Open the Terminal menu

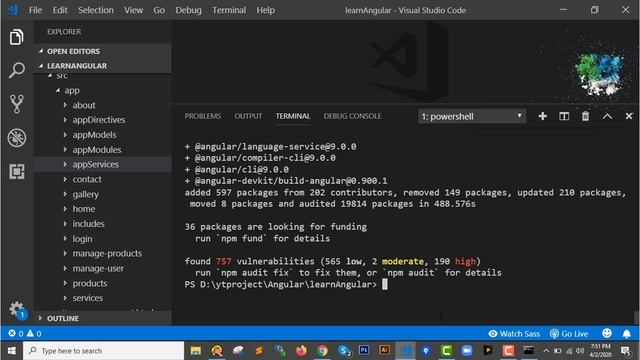click(x=229, y=10)
